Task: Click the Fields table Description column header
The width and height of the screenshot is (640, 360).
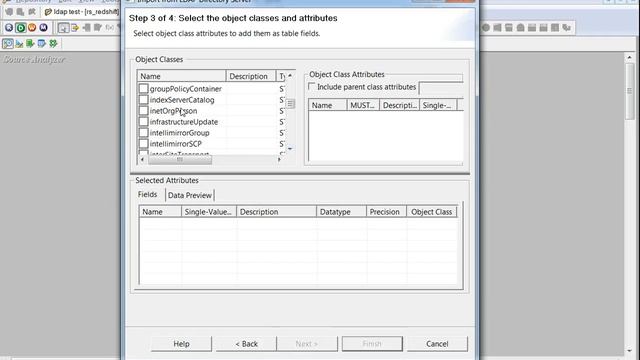Action: tap(277, 212)
